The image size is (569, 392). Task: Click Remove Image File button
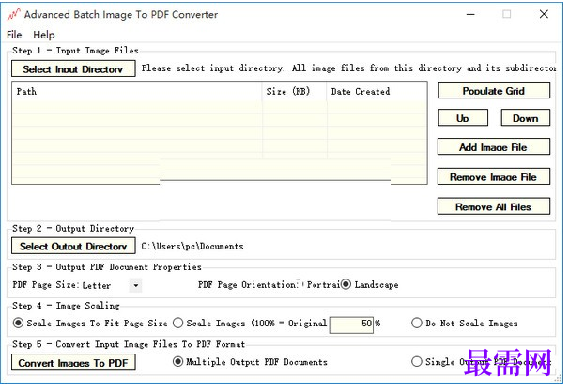coord(494,177)
